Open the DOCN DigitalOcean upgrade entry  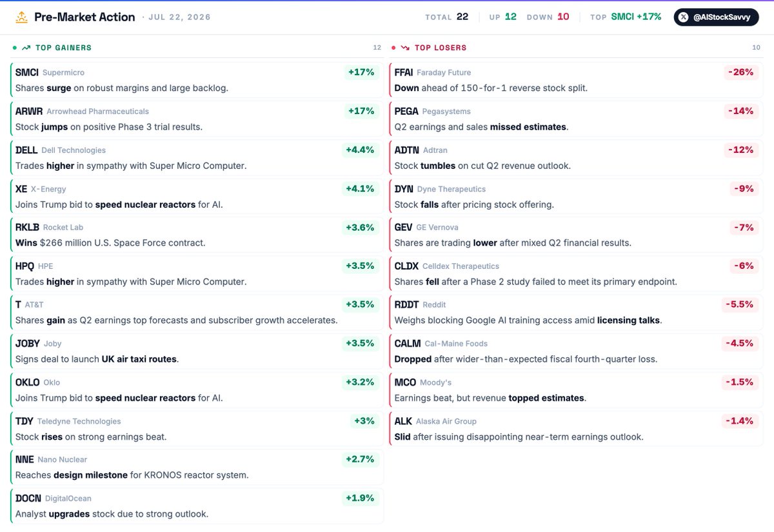click(197, 506)
